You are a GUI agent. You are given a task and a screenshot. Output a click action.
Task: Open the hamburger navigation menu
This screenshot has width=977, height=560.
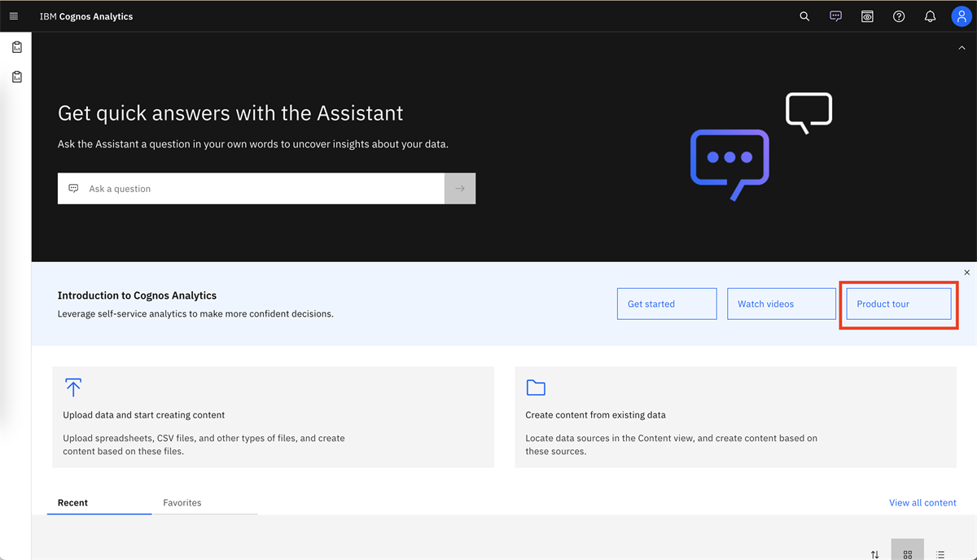[14, 16]
